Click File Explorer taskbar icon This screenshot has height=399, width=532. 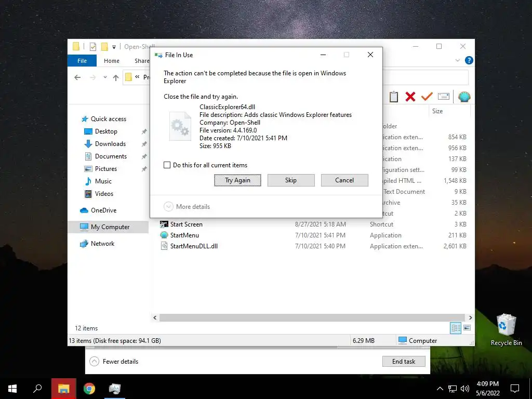coord(63,389)
